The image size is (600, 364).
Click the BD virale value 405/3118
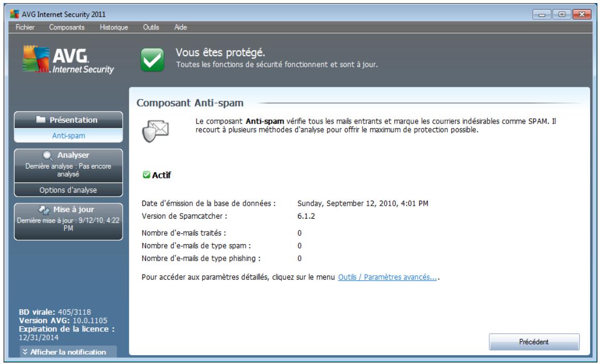pyautogui.click(x=75, y=312)
